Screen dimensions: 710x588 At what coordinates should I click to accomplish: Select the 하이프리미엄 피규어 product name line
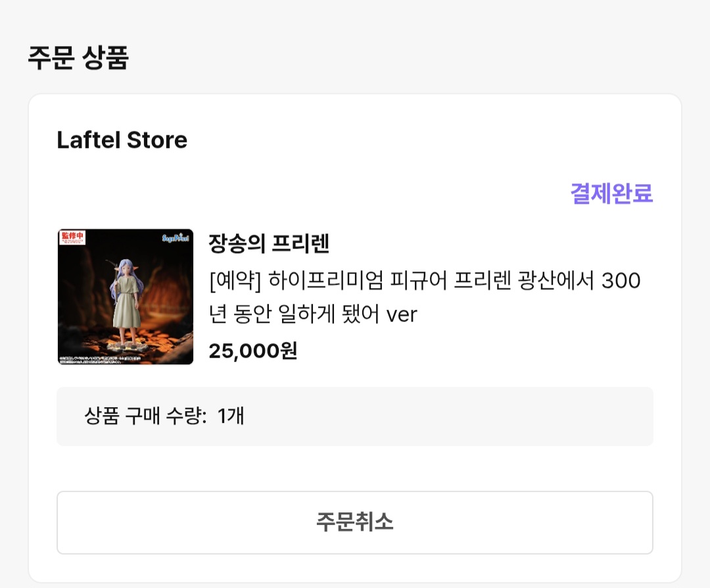pos(425,280)
